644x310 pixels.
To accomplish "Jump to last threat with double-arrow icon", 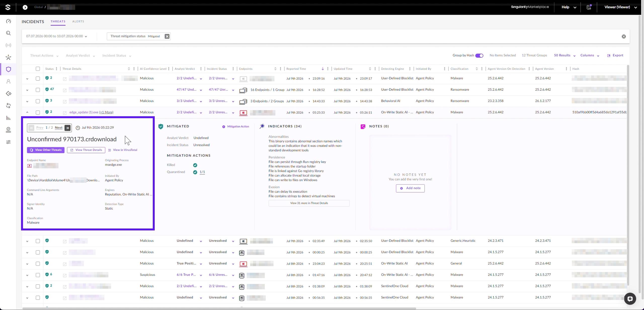I will pos(68,128).
